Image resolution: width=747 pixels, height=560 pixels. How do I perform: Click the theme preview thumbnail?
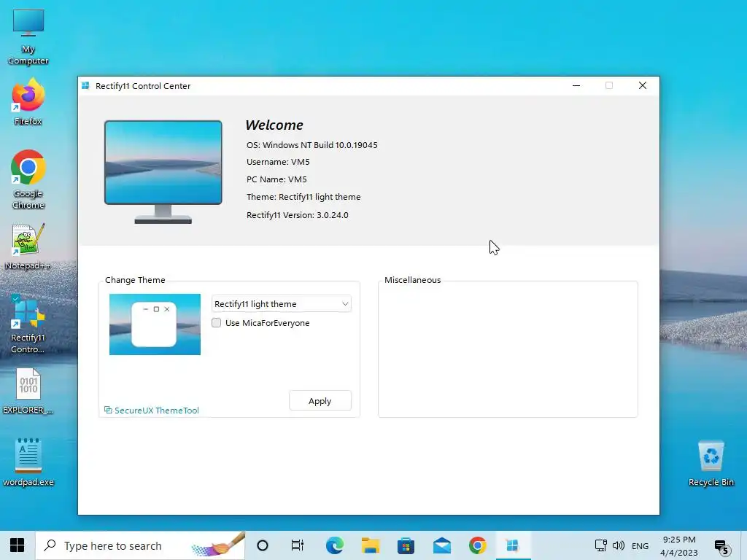[155, 324]
